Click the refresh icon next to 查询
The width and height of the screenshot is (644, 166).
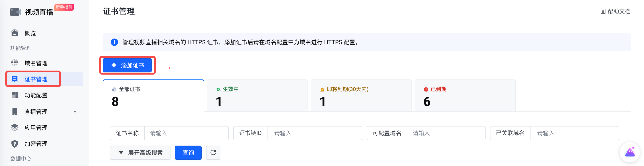coord(213,152)
